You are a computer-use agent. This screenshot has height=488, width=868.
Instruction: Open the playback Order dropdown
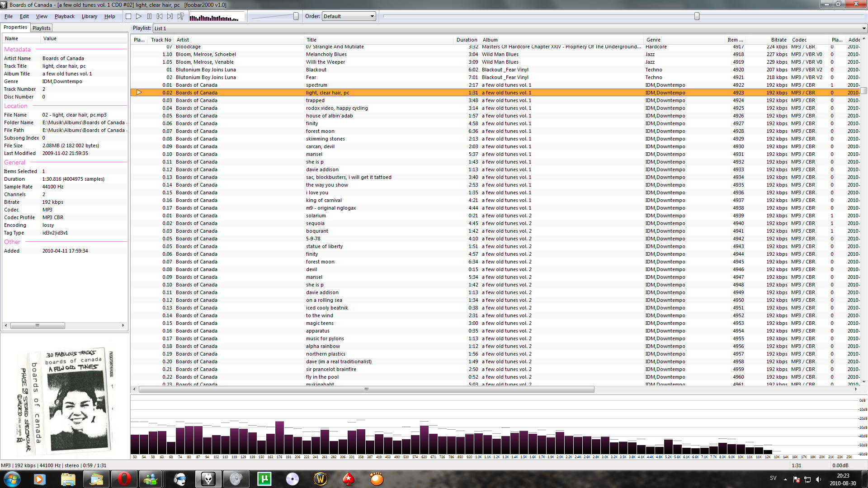[x=349, y=16]
